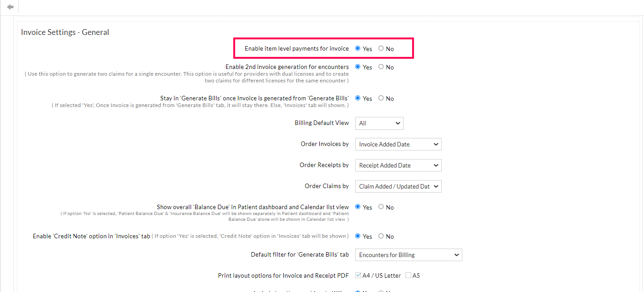Uncheck the A4 / US Letter print layout

tap(358, 275)
